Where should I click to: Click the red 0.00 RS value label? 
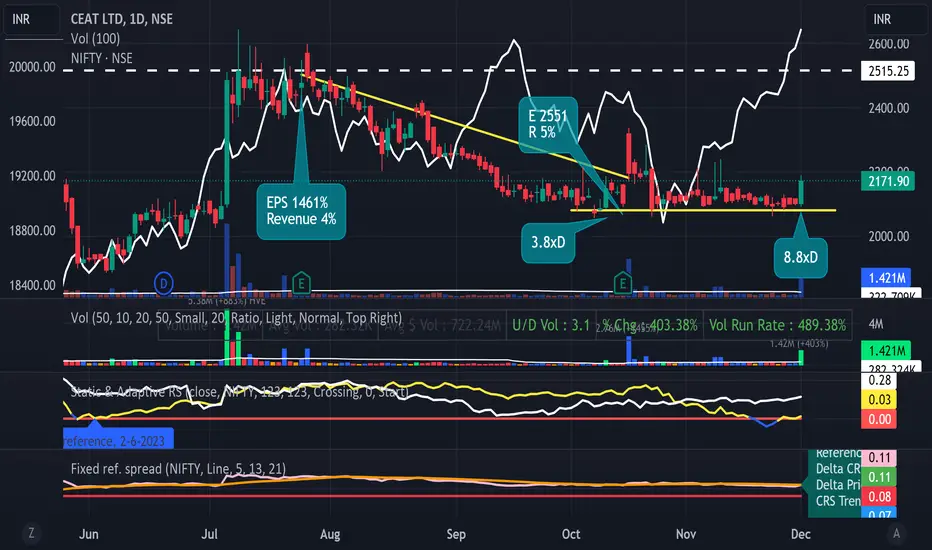(879, 419)
